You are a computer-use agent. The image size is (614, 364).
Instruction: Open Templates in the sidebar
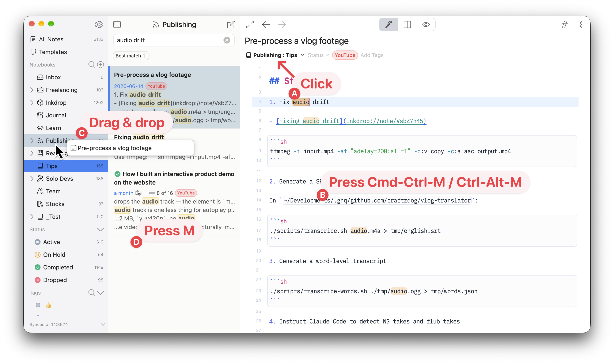point(66,52)
